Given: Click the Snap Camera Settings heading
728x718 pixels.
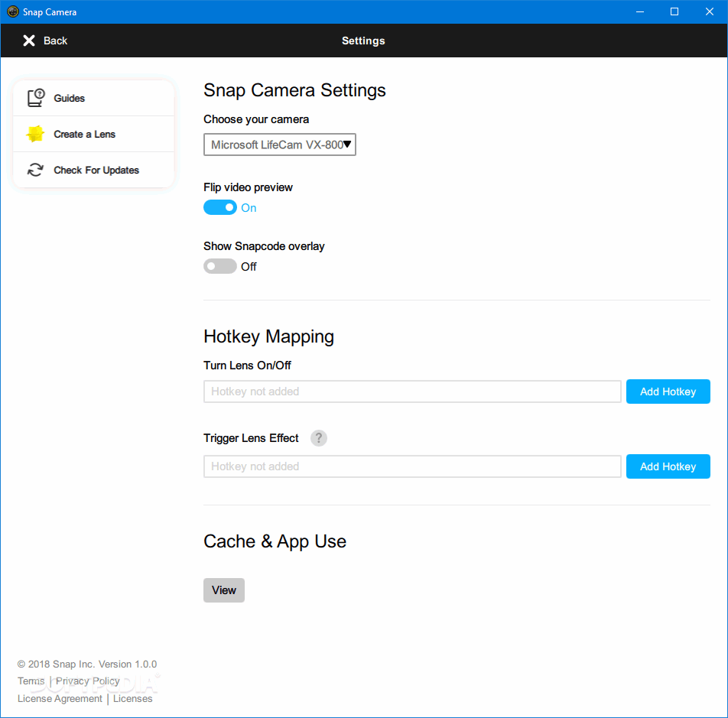Looking at the screenshot, I should (294, 90).
